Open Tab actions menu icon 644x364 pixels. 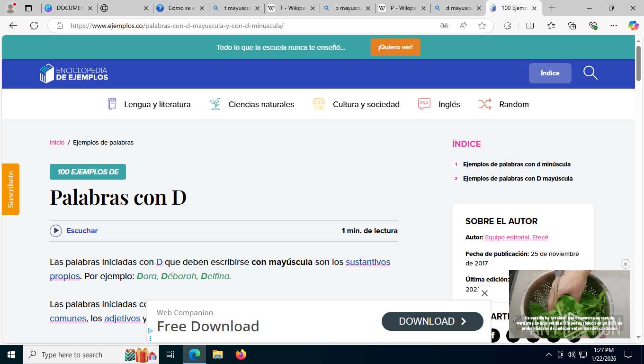click(28, 8)
